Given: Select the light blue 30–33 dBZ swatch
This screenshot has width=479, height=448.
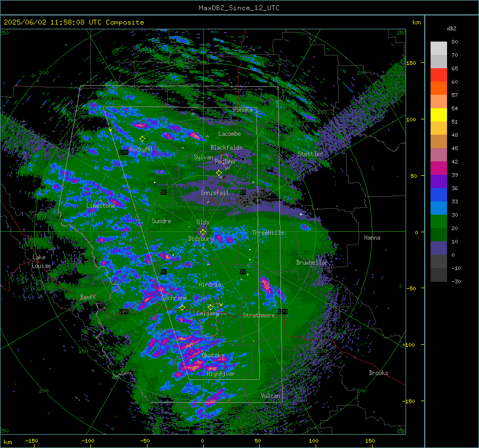Looking at the screenshot, I should [x=439, y=208].
